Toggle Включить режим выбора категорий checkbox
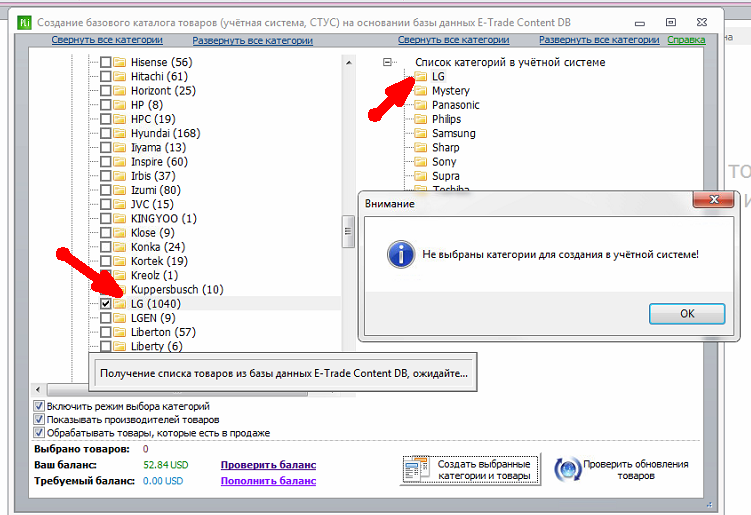 point(39,406)
